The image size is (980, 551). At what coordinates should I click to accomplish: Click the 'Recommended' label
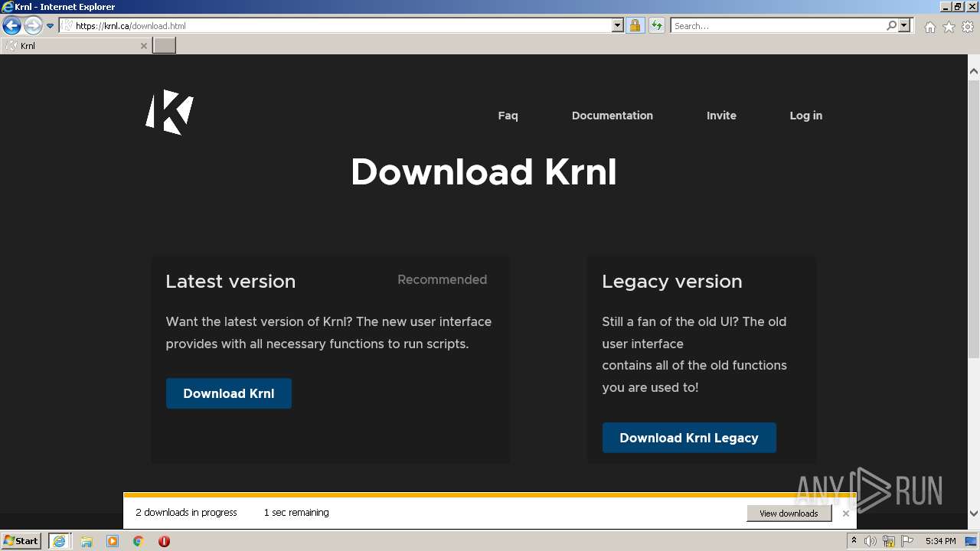coord(442,280)
